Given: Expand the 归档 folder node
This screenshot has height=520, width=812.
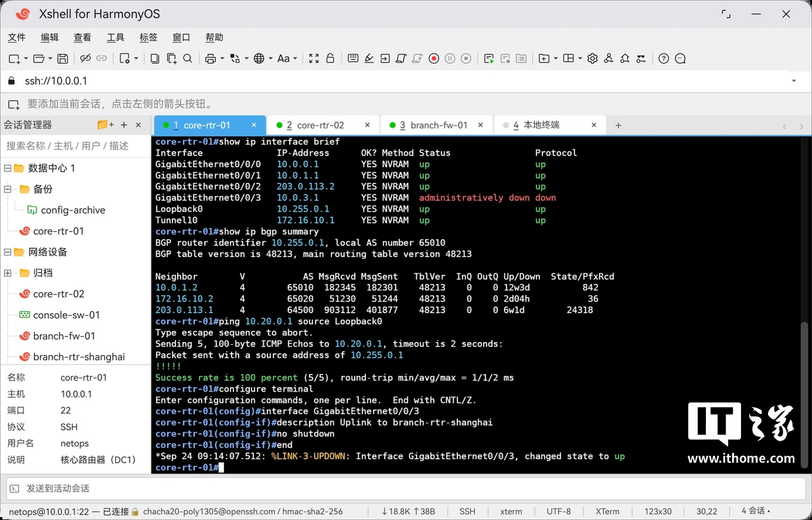Looking at the screenshot, I should pos(7,273).
